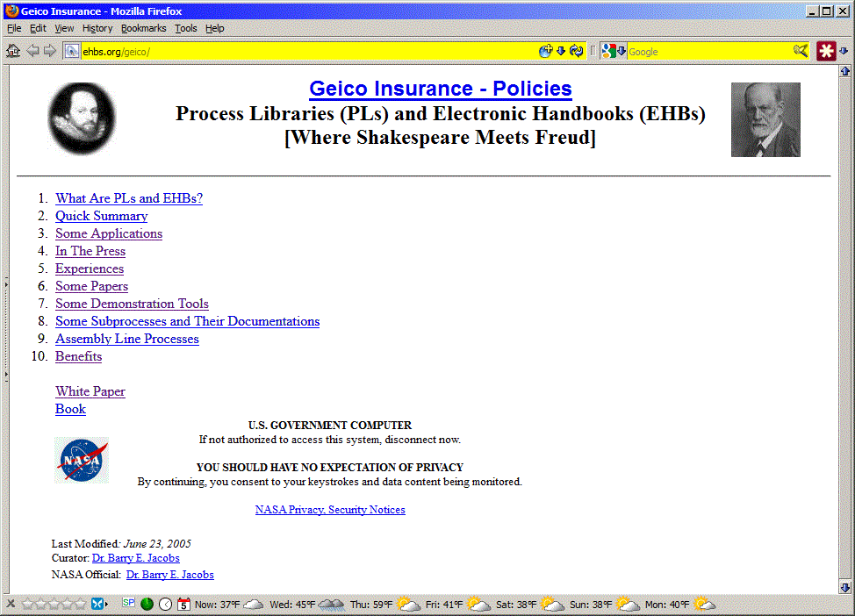The height and width of the screenshot is (616, 855).
Task: Go back with the left arrow
Action: (x=32, y=51)
